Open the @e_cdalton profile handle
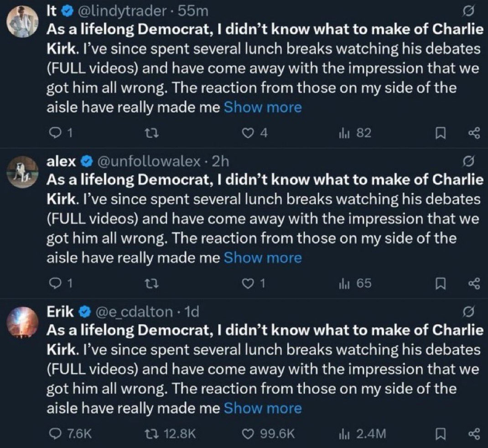Image resolution: width=488 pixels, height=448 pixels. 133,312
